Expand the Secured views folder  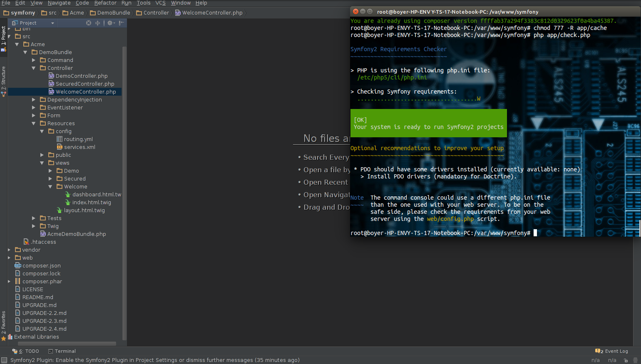pyautogui.click(x=50, y=179)
